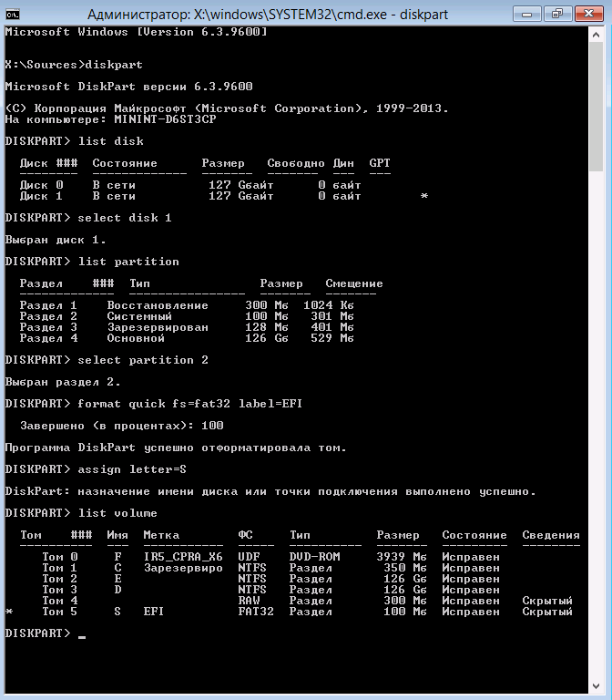Close the diskpart command window
612x700 pixels.
(x=589, y=14)
